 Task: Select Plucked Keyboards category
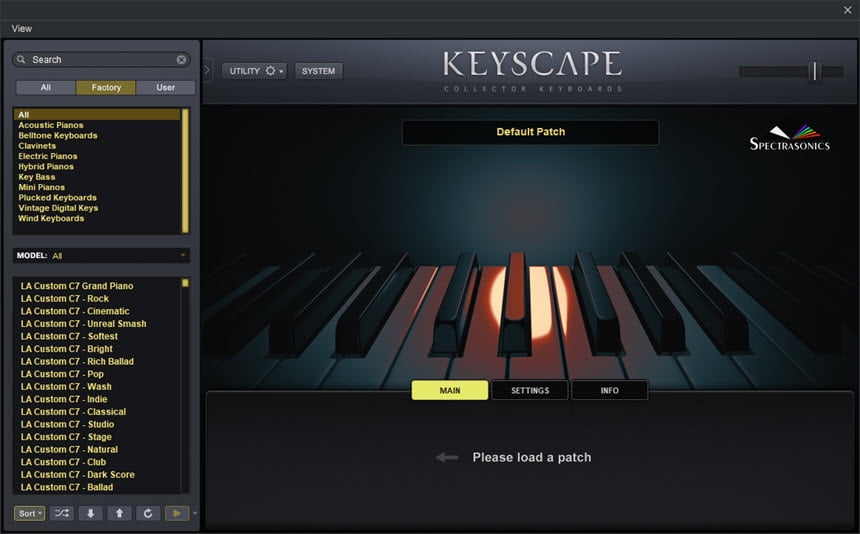point(58,198)
